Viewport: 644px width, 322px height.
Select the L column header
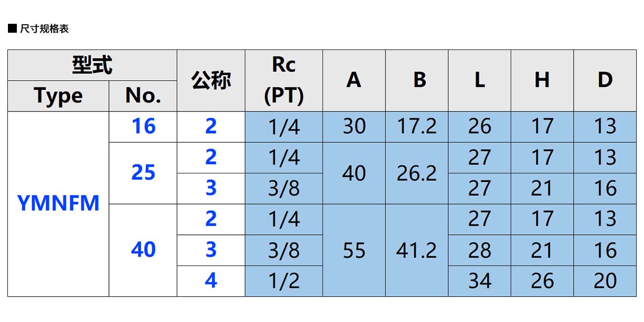(x=480, y=80)
